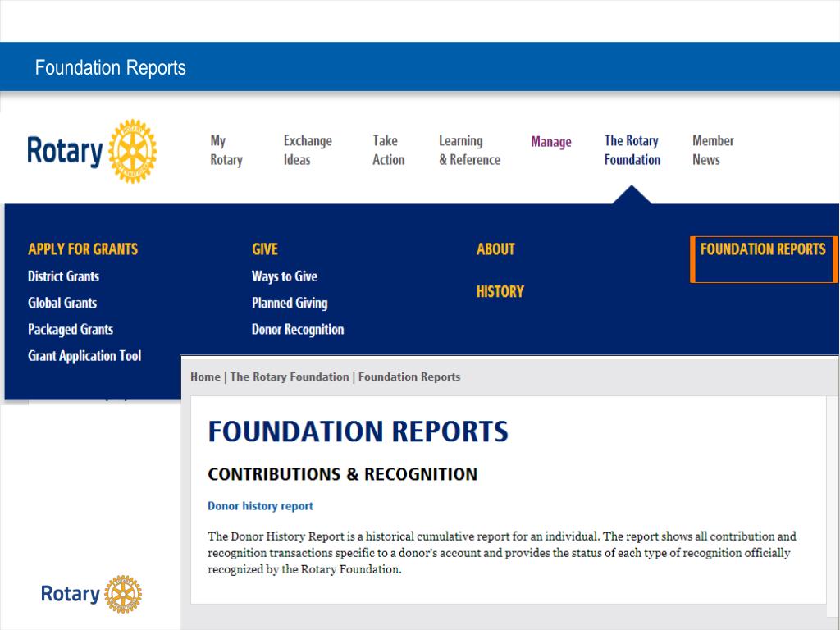Image resolution: width=840 pixels, height=630 pixels.
Task: Open District Grants link
Action: pyautogui.click(x=63, y=276)
